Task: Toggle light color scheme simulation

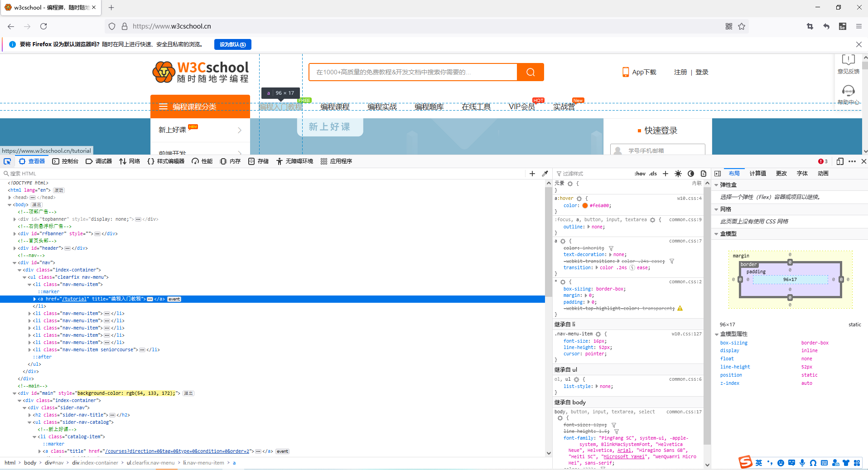Action: [678, 174]
